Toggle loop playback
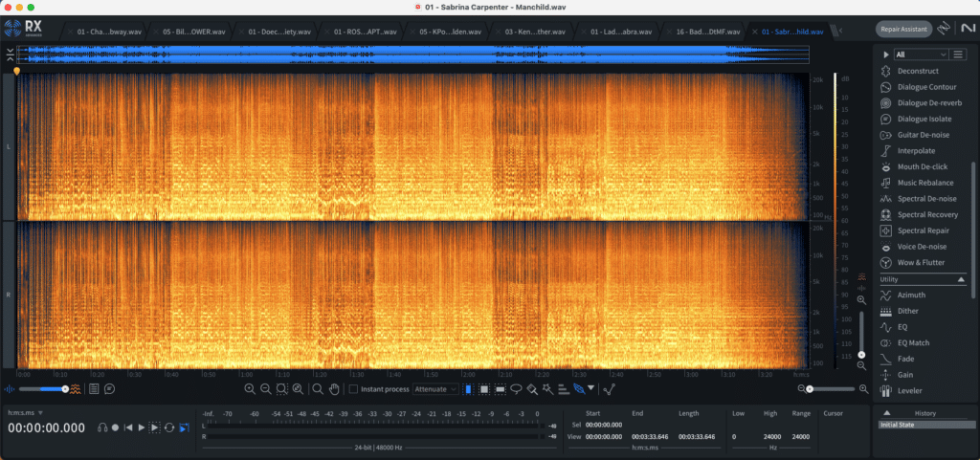 pos(169,427)
